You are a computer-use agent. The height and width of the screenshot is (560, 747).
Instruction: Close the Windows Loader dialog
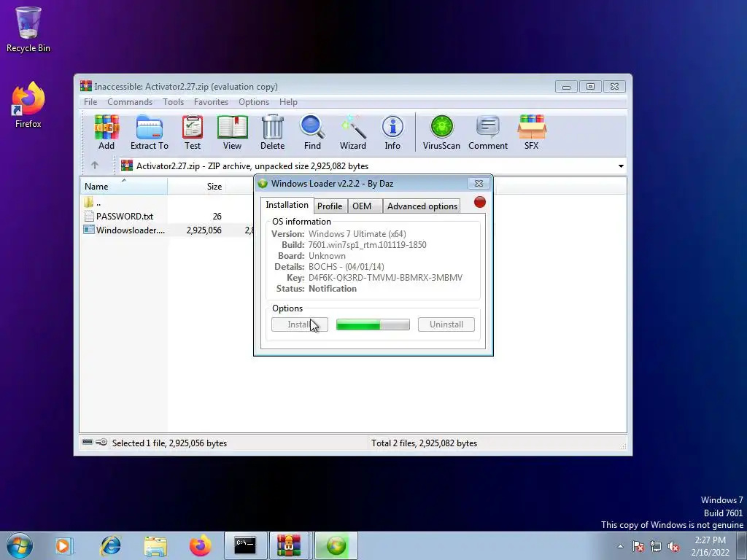[479, 183]
